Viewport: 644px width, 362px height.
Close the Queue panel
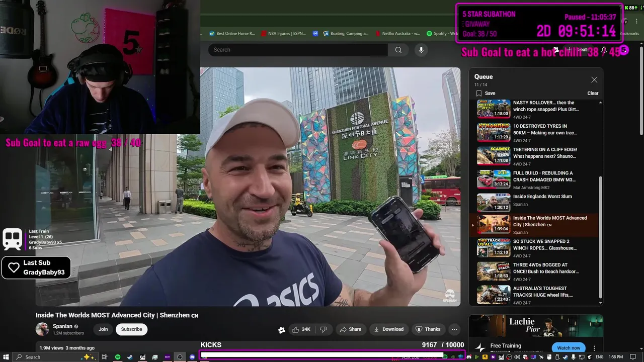point(594,80)
